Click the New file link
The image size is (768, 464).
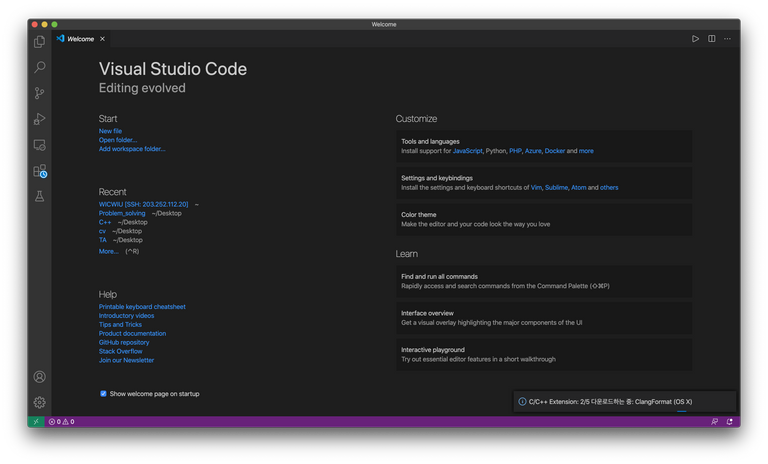pyautogui.click(x=110, y=131)
